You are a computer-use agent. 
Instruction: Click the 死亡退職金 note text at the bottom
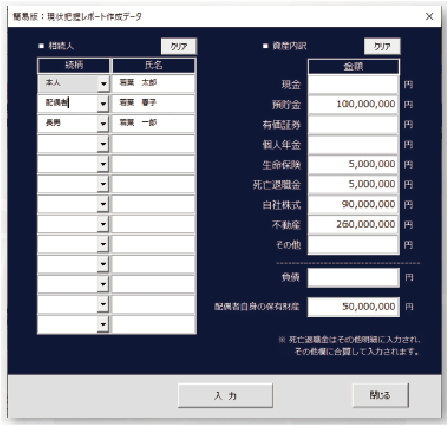(349, 345)
